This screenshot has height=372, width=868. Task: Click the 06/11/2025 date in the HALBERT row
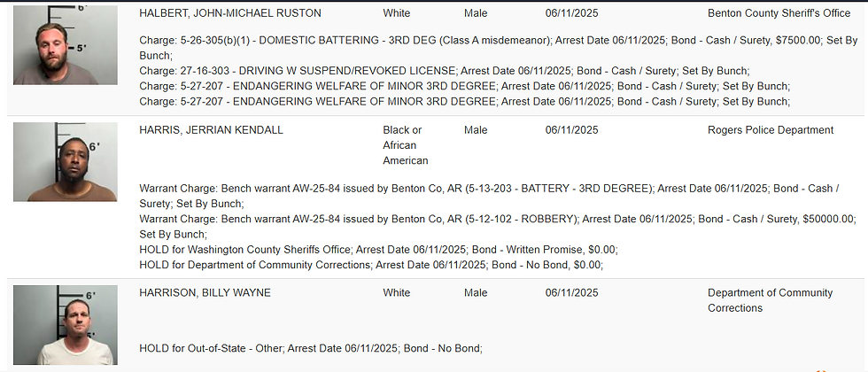(572, 13)
